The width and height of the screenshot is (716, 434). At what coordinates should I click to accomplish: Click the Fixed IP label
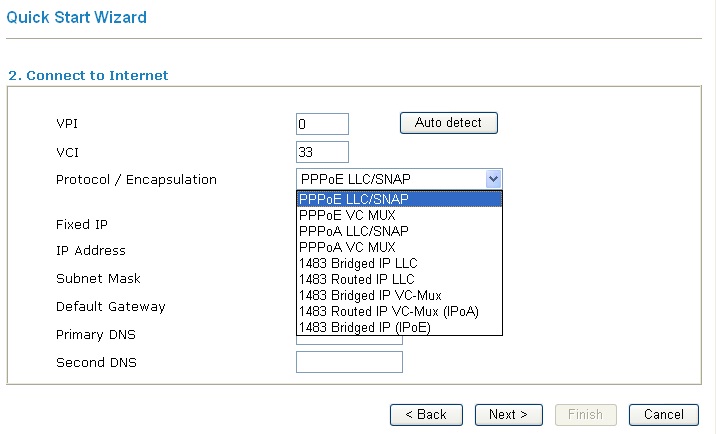[x=82, y=225]
